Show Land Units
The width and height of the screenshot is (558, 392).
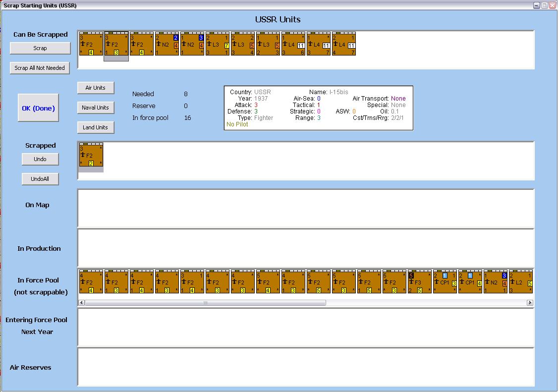(95, 127)
